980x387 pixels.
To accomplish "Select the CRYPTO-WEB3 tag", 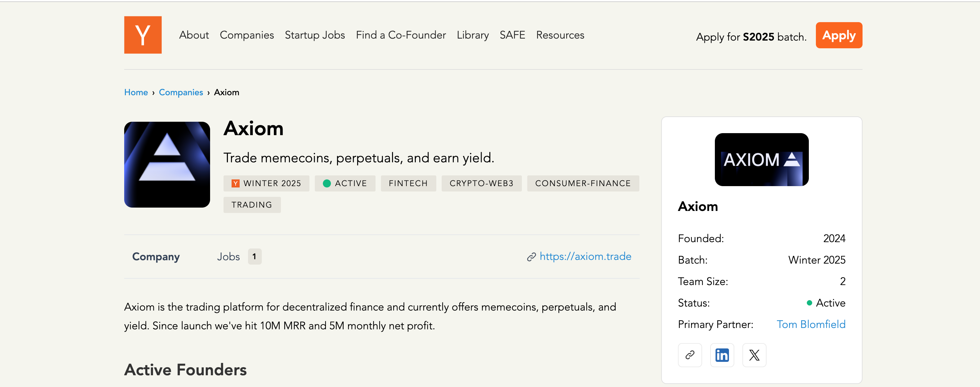I will [481, 183].
